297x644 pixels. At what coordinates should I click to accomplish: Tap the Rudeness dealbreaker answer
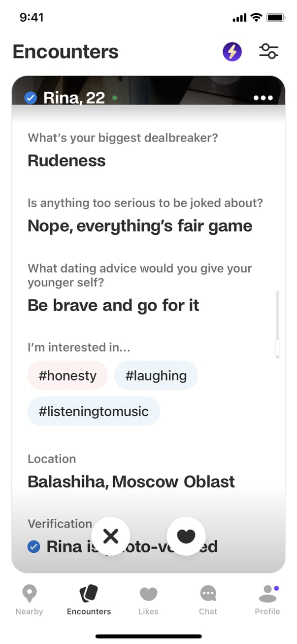pos(66,160)
